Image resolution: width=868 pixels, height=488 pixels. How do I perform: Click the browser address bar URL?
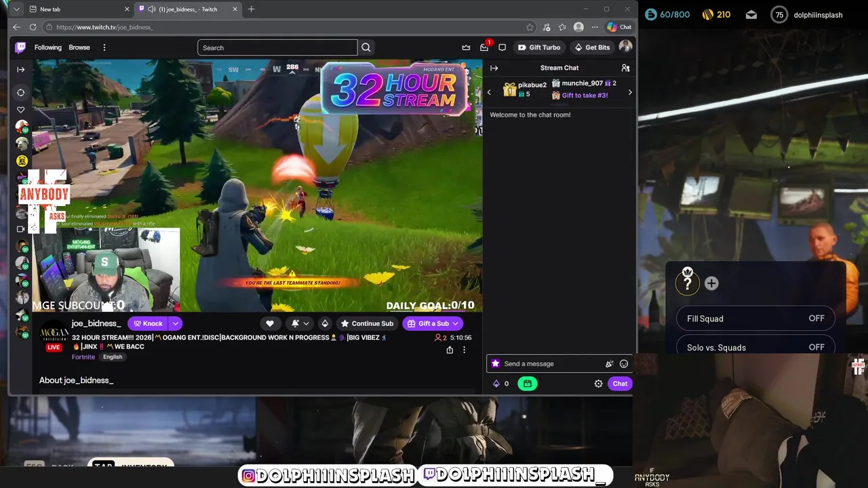point(104,27)
